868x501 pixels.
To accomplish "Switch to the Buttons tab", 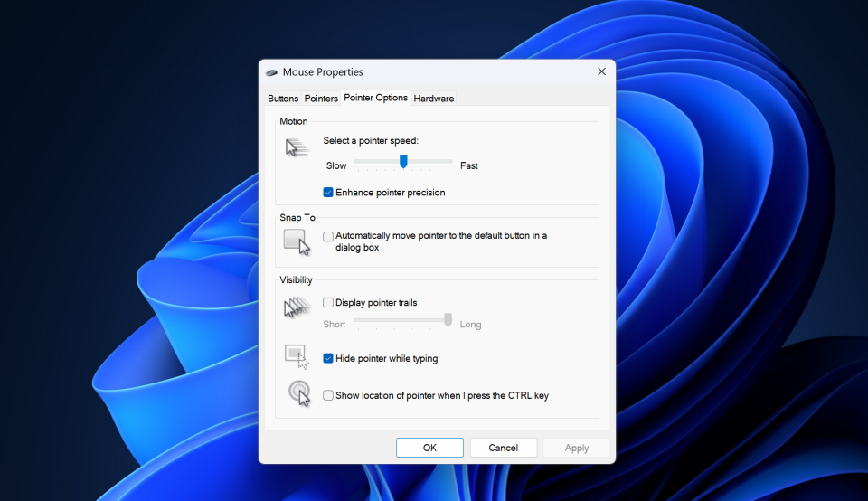I will pos(283,99).
